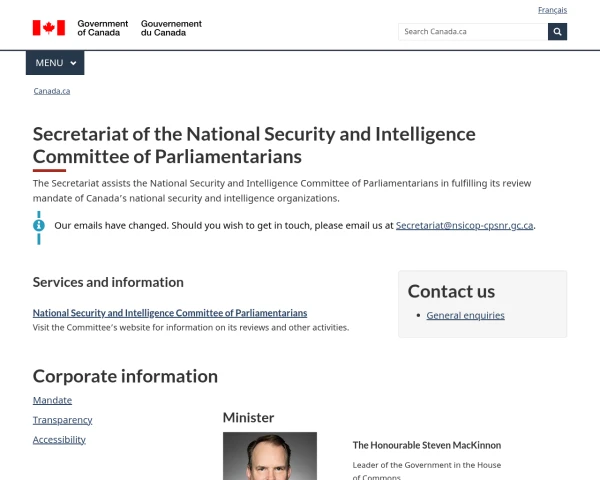Open the Secretariat@nsicop-cpsnr.gc.ca email link
600x480 pixels.
pos(464,226)
